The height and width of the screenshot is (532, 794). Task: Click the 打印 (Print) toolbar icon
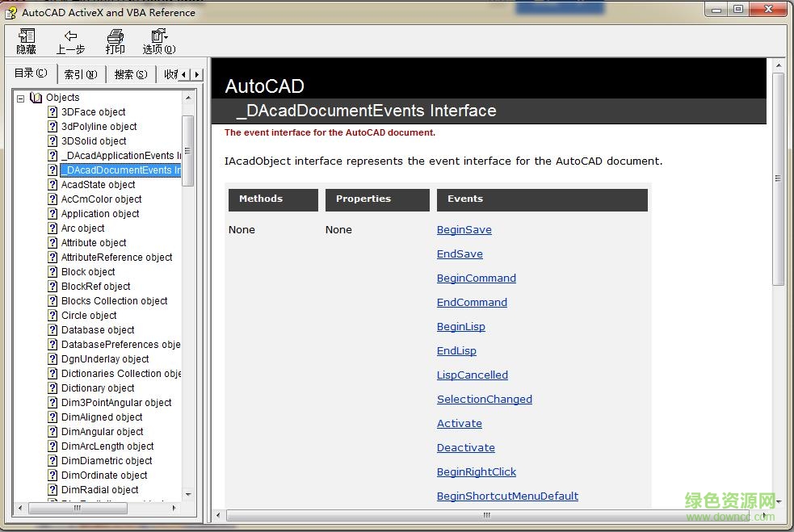click(x=115, y=40)
